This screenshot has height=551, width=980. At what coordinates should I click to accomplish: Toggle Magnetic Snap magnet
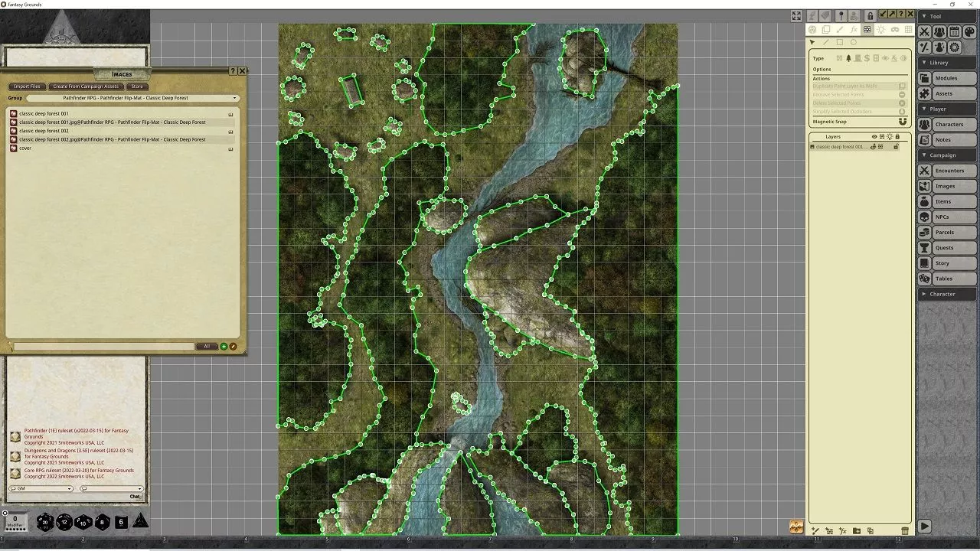tap(903, 122)
